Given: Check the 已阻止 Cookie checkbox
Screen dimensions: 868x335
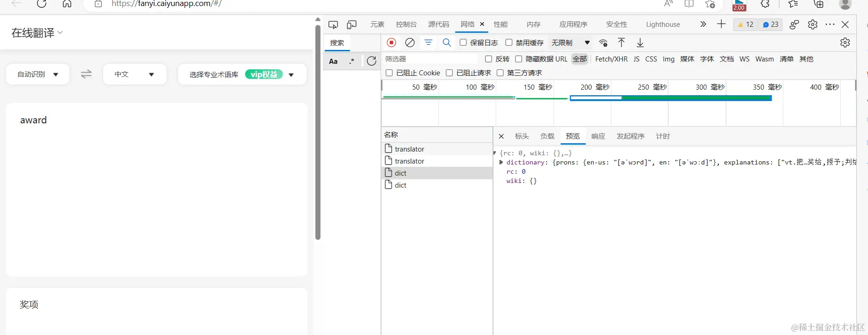Looking at the screenshot, I should pos(389,73).
